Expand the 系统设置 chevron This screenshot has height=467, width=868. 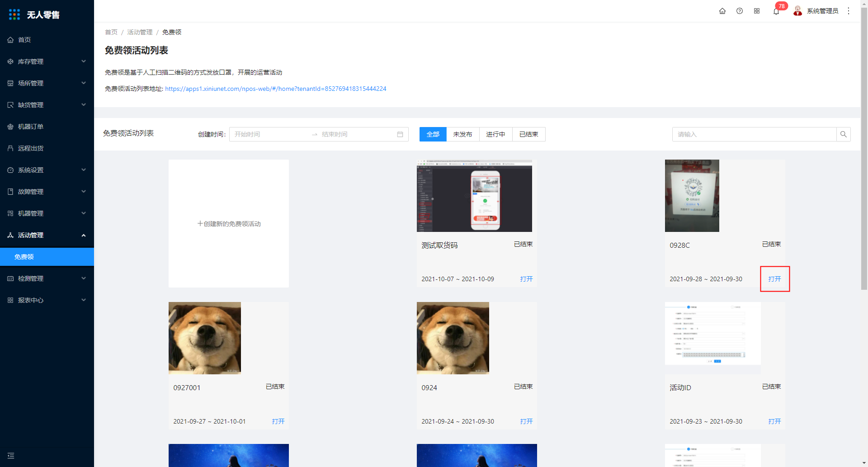pos(84,170)
